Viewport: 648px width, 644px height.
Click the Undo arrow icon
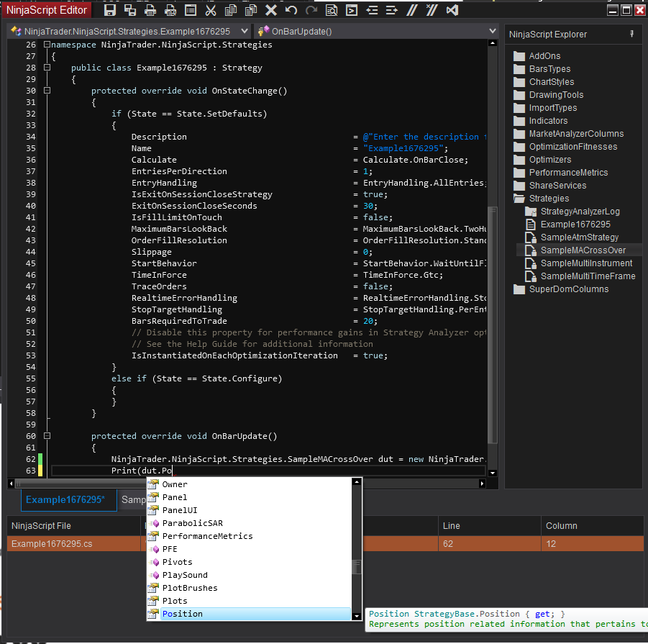click(291, 10)
